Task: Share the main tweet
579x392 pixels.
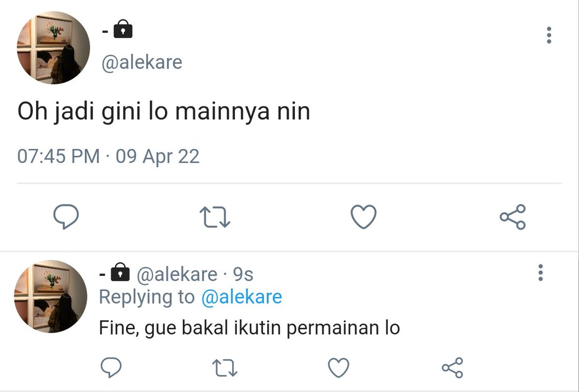Action: 512,217
